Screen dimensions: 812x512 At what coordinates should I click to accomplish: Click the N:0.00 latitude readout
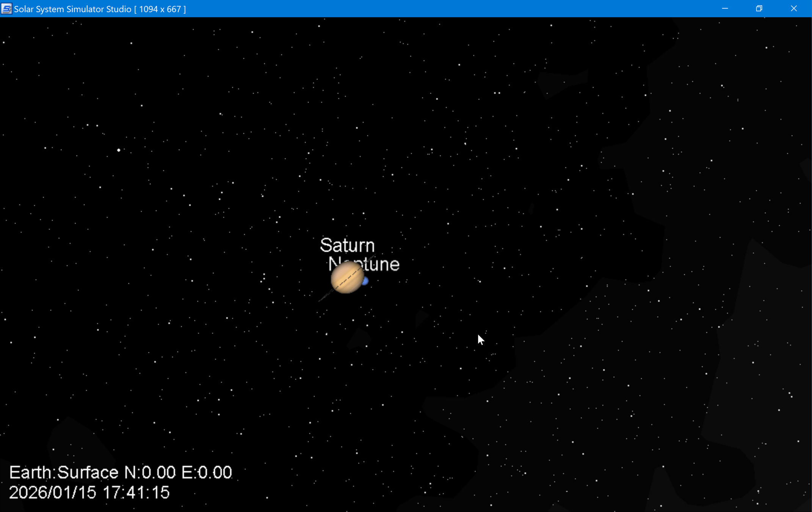(150, 473)
